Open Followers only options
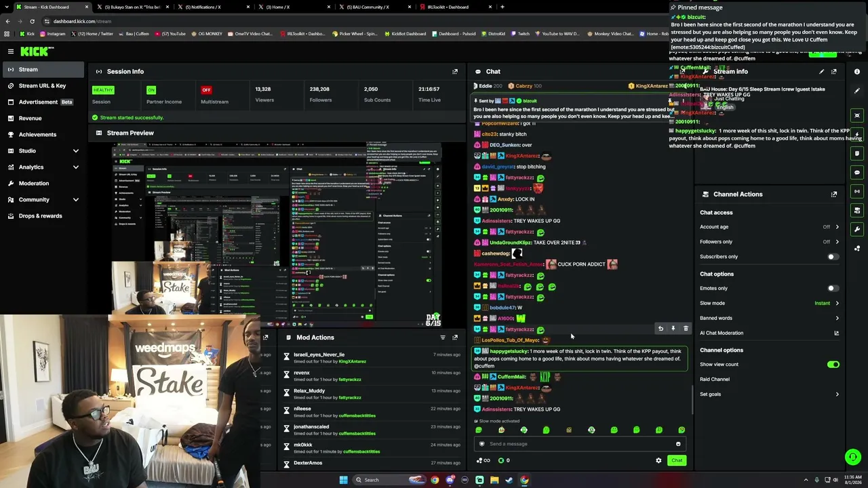This screenshot has width=868, height=488. (769, 242)
